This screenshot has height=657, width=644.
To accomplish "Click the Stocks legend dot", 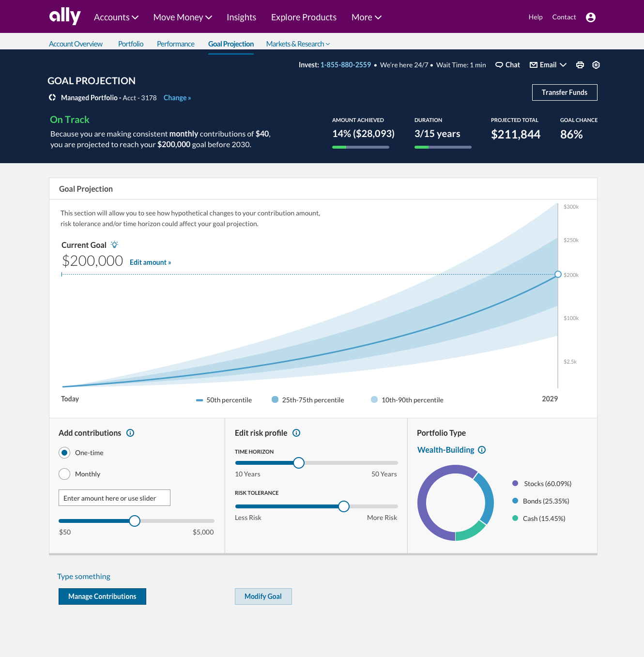I will (515, 483).
